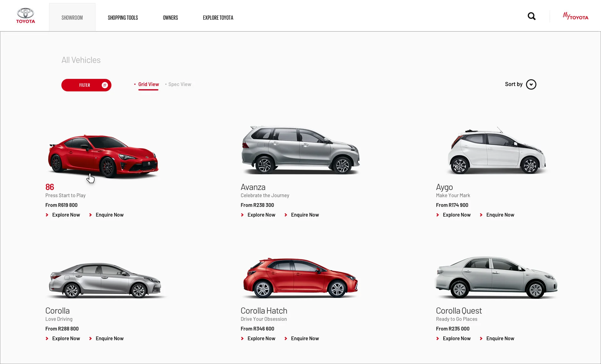Open the Explore Toyota menu
This screenshot has height=364, width=601.
(218, 18)
